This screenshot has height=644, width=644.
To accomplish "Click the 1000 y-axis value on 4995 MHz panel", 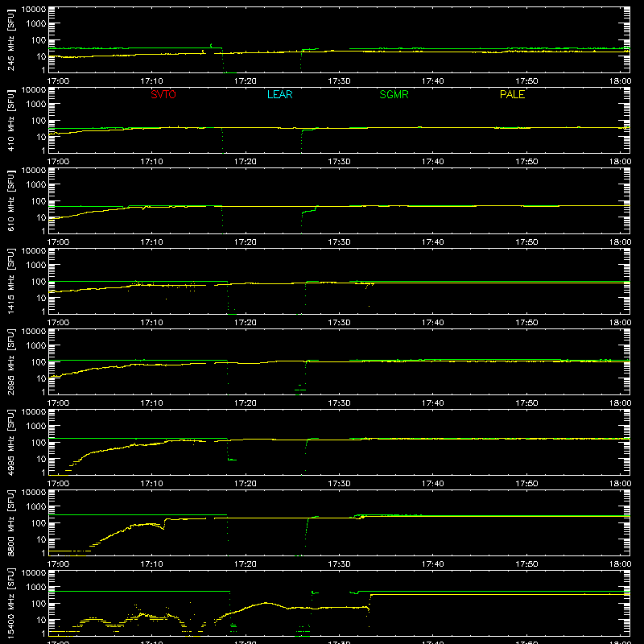I will (36, 427).
